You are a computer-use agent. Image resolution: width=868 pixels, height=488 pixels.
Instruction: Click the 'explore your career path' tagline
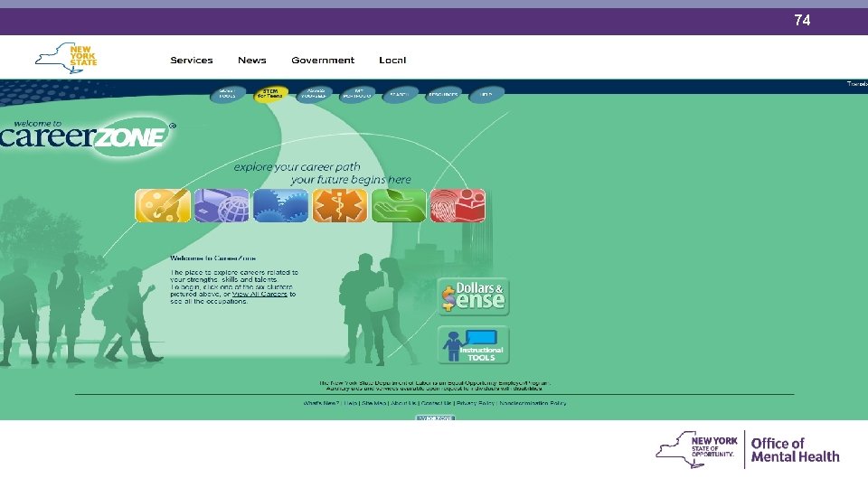[297, 166]
